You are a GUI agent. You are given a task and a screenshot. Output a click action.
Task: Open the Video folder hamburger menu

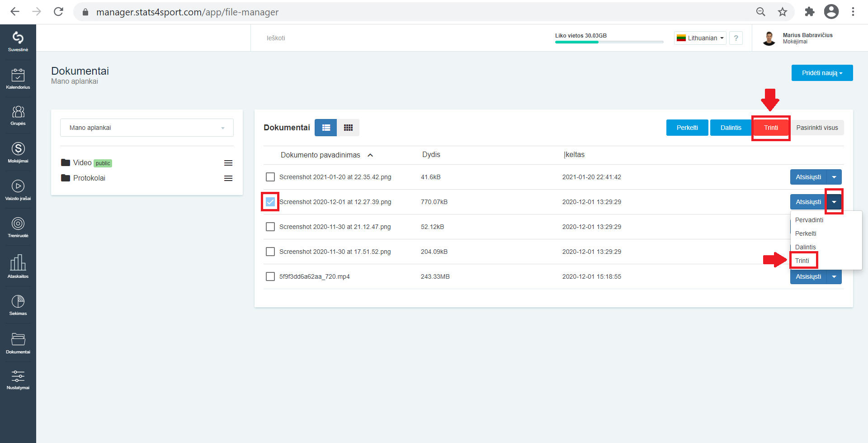[x=228, y=163]
